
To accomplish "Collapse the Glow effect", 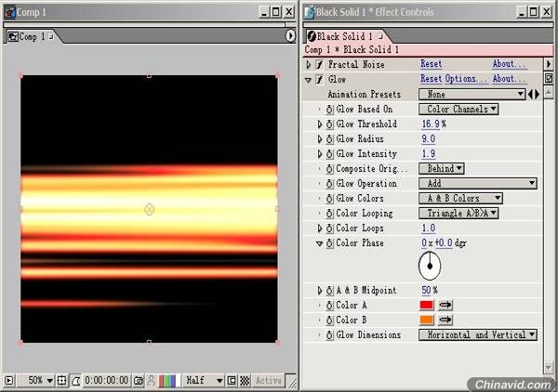I will pyautogui.click(x=308, y=80).
